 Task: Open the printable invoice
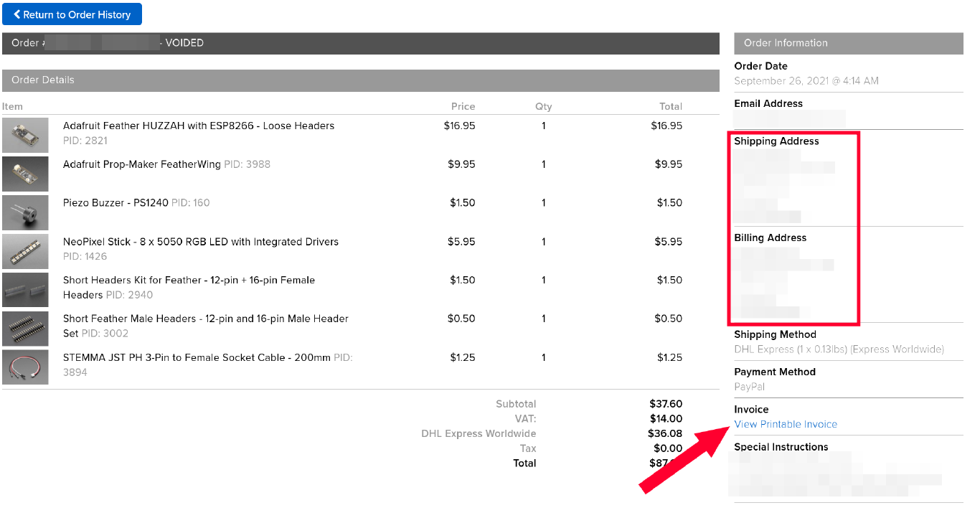(785, 424)
